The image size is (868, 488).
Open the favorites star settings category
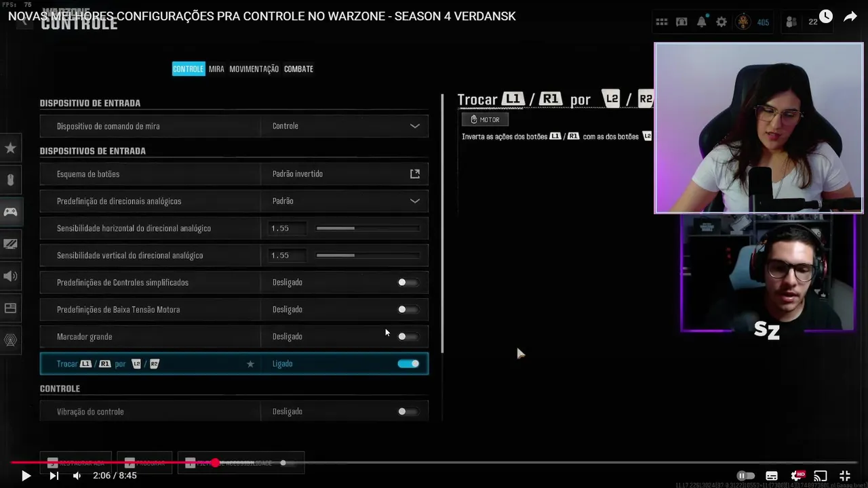10,148
